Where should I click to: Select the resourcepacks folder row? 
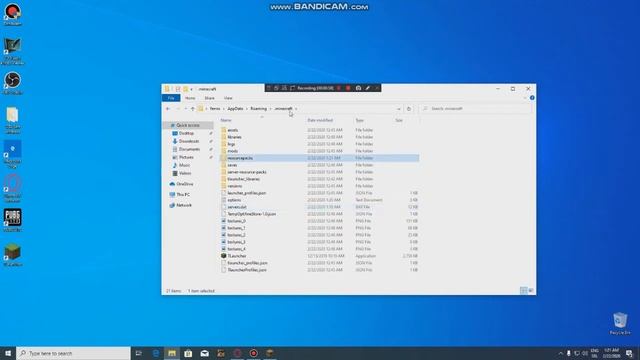tap(320, 158)
